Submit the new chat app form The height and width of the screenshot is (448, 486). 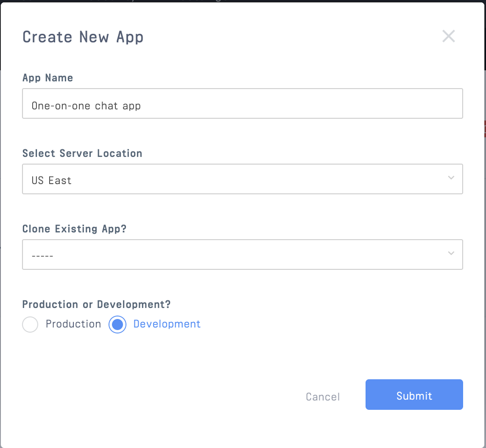[414, 395]
